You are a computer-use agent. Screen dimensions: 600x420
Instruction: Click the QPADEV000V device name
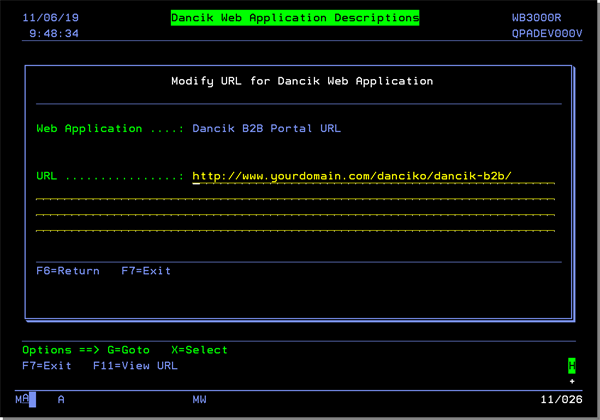click(546, 33)
